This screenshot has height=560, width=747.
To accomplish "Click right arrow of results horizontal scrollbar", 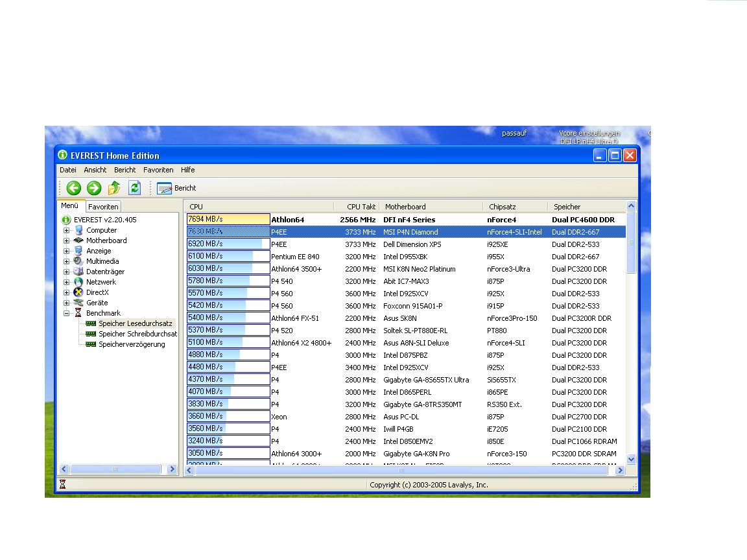I will pos(620,470).
